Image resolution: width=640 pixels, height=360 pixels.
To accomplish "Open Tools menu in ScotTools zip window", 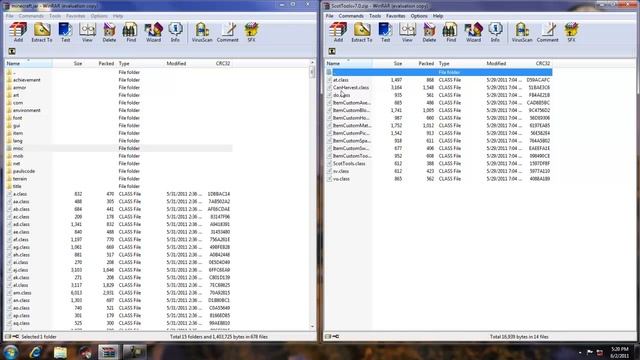I will coord(375,16).
